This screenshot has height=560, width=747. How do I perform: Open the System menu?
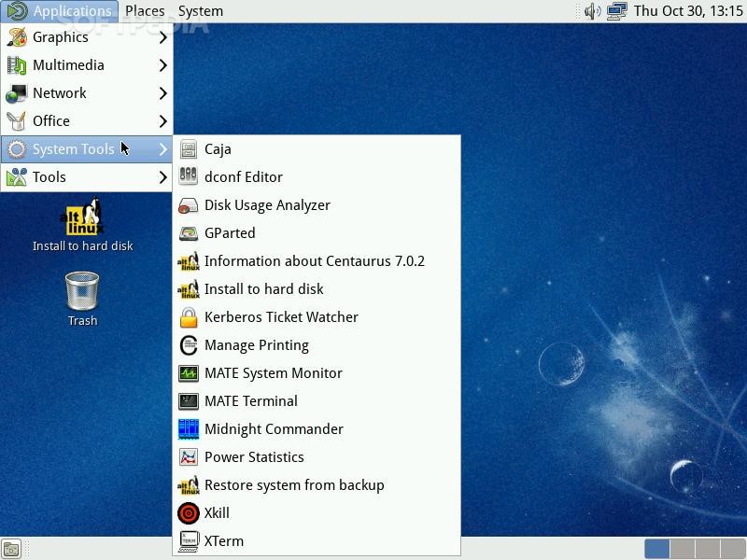tap(201, 11)
